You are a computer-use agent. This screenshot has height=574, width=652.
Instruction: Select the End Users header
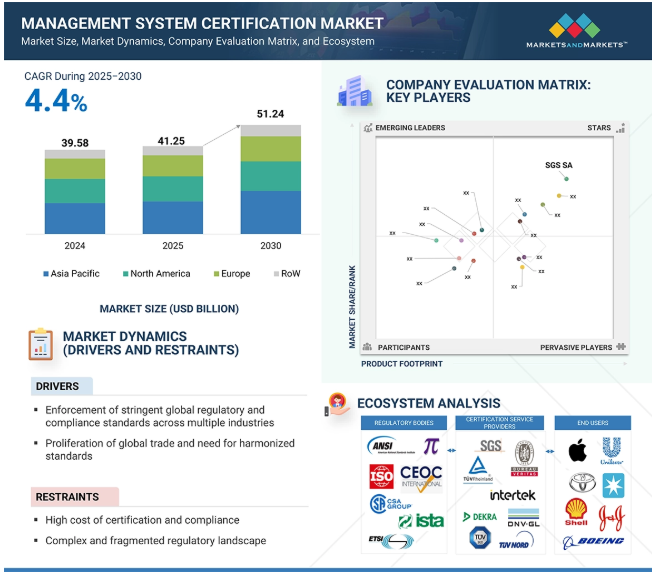point(593,423)
